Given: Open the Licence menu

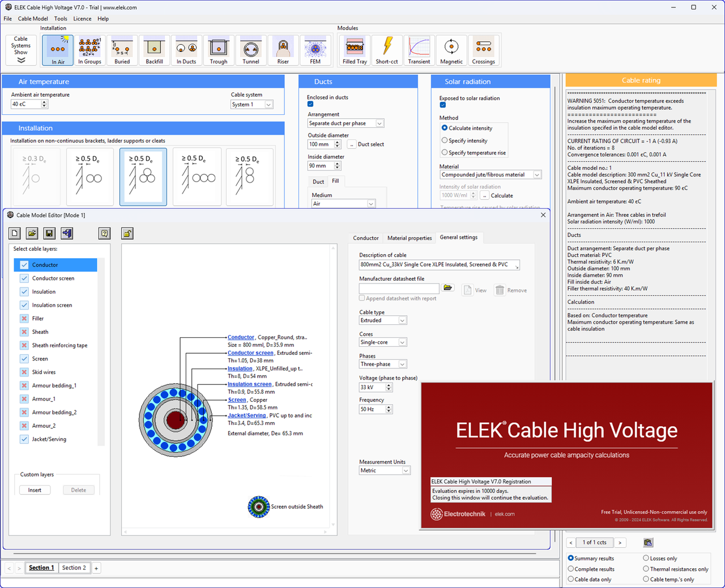Looking at the screenshot, I should point(82,19).
